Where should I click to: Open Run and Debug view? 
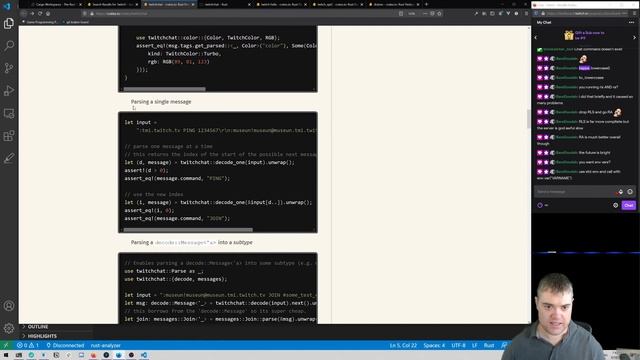tap(9, 90)
